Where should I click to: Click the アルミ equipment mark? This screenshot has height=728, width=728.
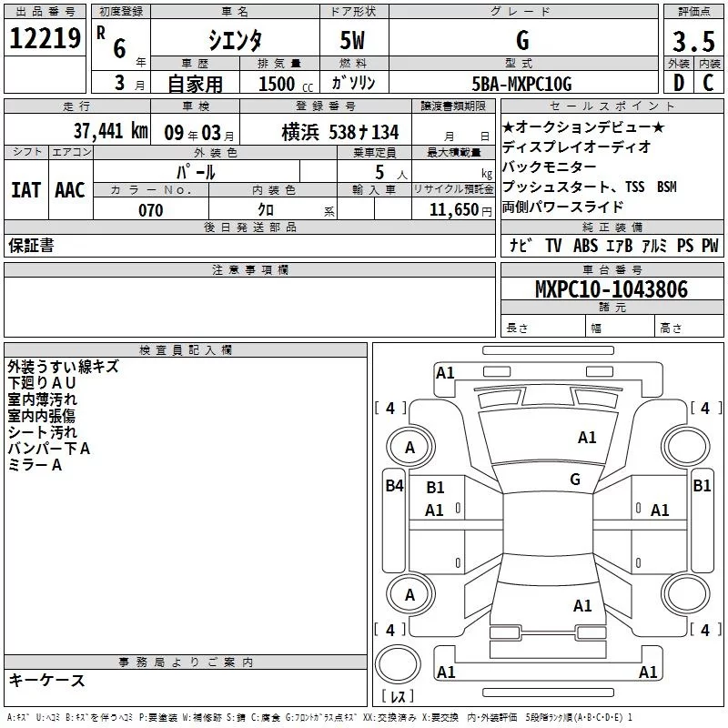click(x=654, y=245)
